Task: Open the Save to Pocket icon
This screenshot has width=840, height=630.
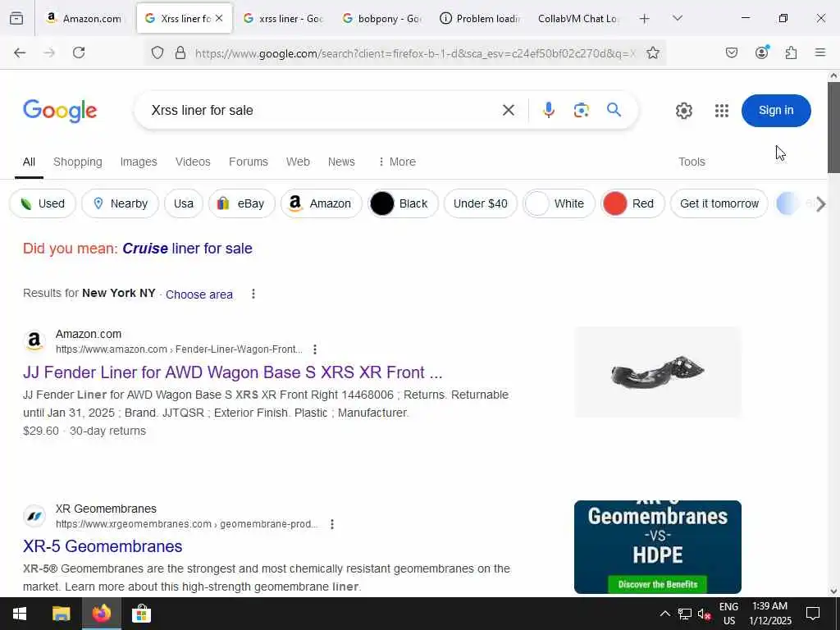Action: tap(731, 52)
